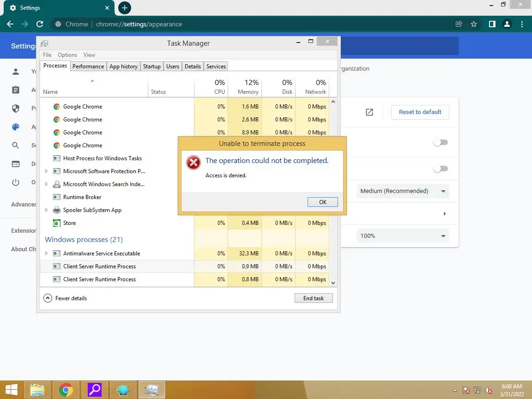Select the Users tab
This screenshot has height=399, width=532.
pyautogui.click(x=173, y=66)
